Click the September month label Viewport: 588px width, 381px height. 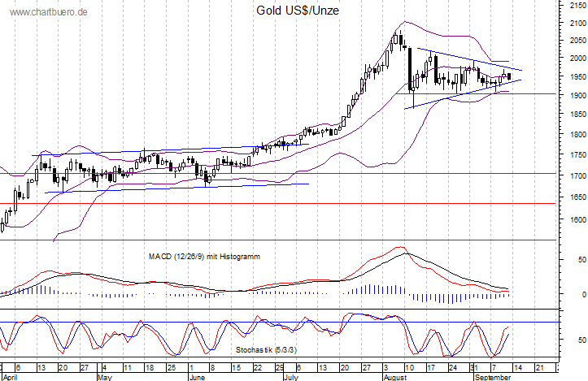(493, 377)
